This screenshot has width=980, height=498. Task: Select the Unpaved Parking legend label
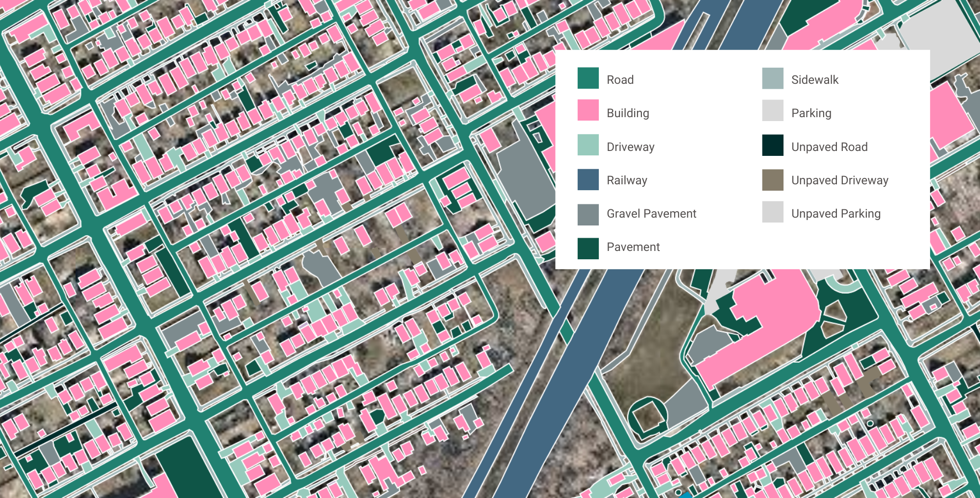[x=836, y=214]
